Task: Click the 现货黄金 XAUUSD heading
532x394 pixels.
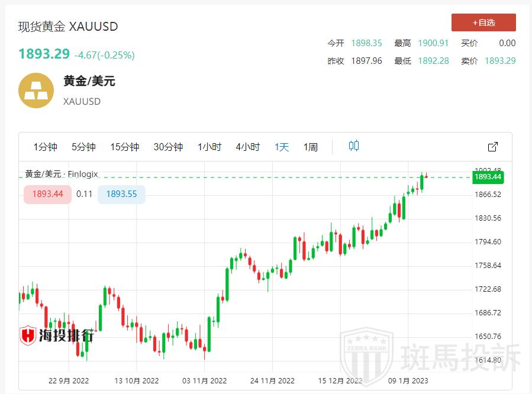Action: coord(68,27)
